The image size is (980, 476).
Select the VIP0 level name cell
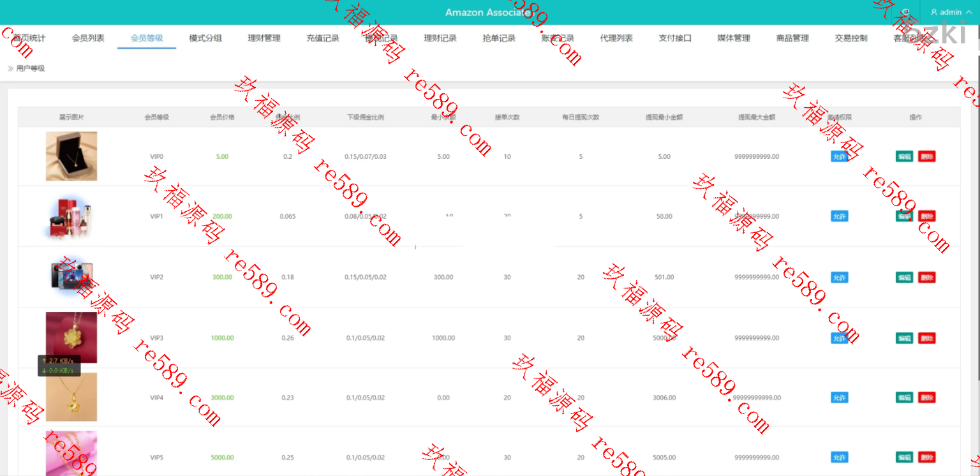click(157, 156)
